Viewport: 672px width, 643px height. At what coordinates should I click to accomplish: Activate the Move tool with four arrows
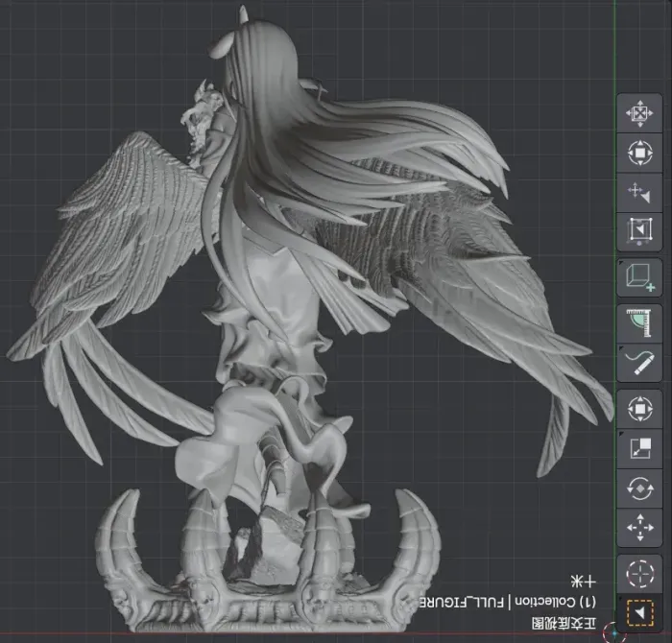(x=640, y=527)
